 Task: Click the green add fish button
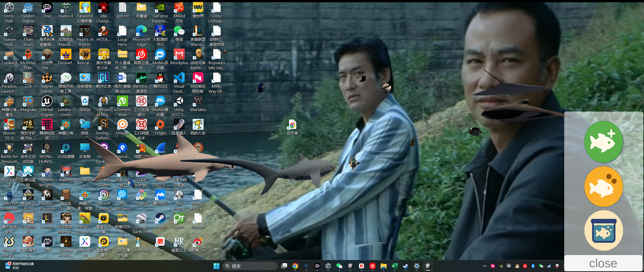point(603,142)
